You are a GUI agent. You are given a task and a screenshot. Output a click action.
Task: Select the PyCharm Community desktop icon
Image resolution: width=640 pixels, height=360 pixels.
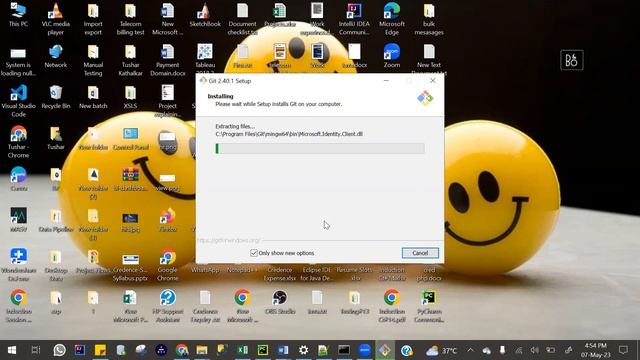click(429, 307)
